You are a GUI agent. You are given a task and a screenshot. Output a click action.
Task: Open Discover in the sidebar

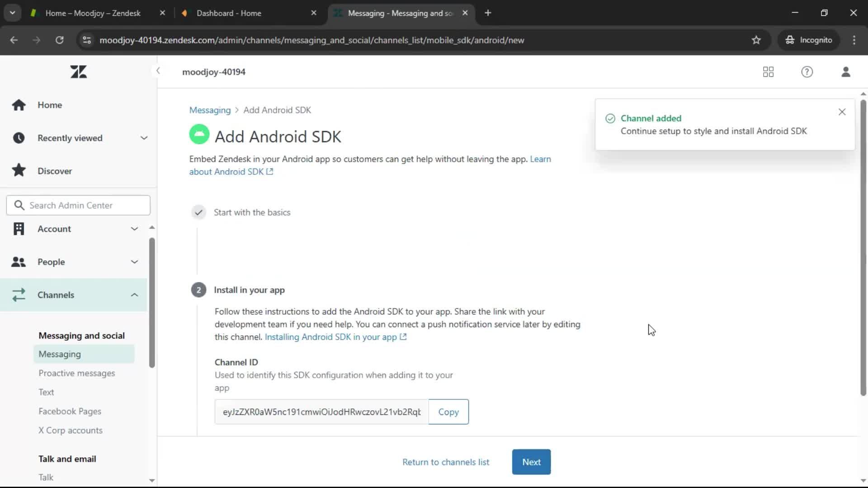(x=55, y=171)
